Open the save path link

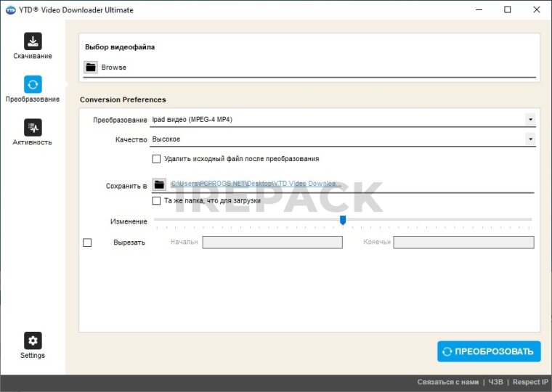coord(256,184)
